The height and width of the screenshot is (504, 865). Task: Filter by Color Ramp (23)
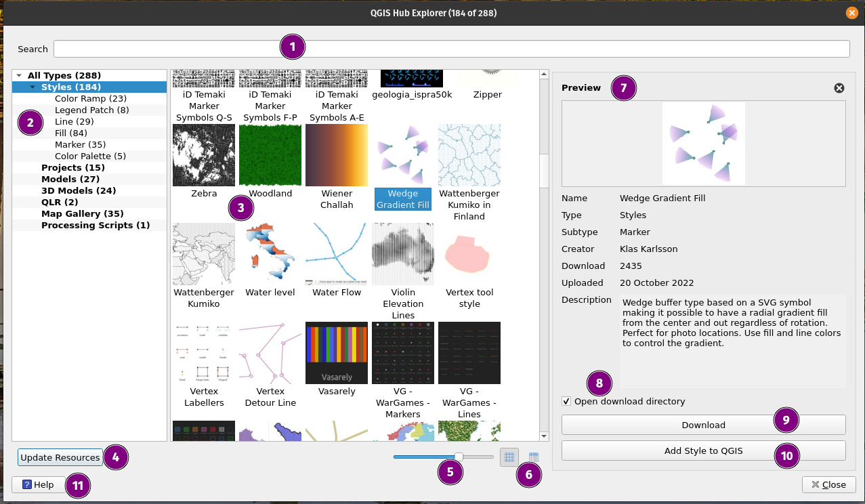[91, 99]
